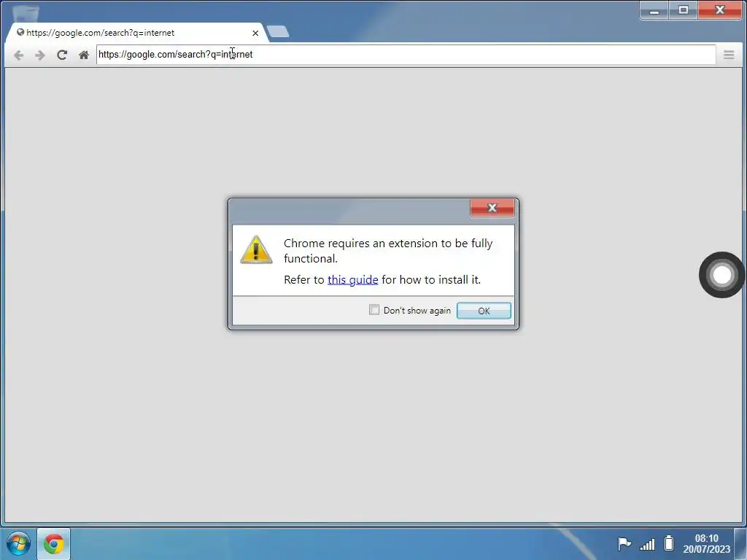This screenshot has height=560, width=747.
Task: Click the globe favicon on the tab
Action: point(20,32)
